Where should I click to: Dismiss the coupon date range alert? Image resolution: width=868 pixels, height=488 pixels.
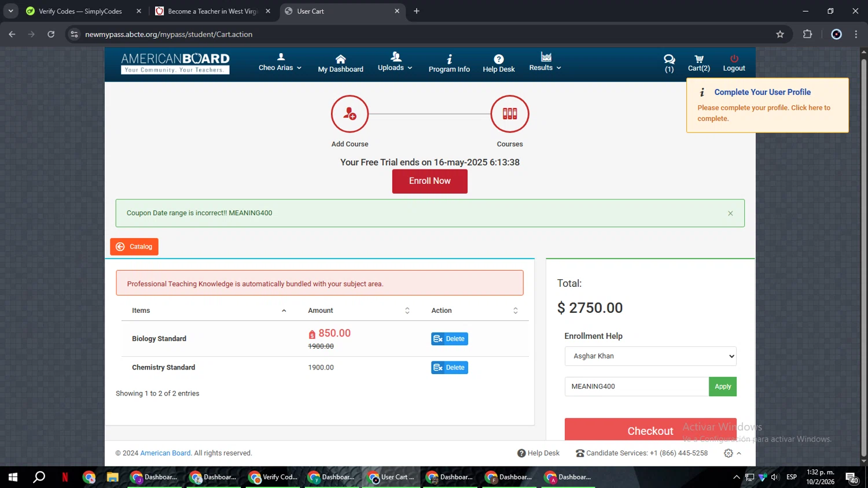pyautogui.click(x=730, y=213)
